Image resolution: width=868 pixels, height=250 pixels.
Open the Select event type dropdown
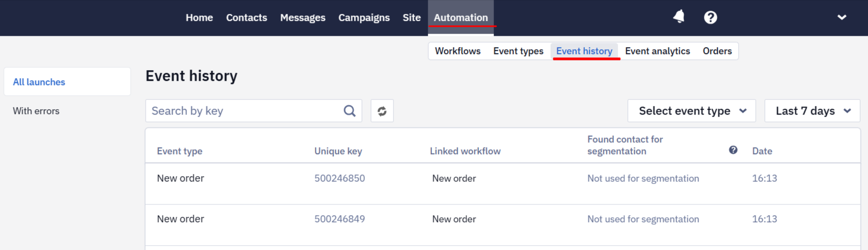click(x=691, y=111)
